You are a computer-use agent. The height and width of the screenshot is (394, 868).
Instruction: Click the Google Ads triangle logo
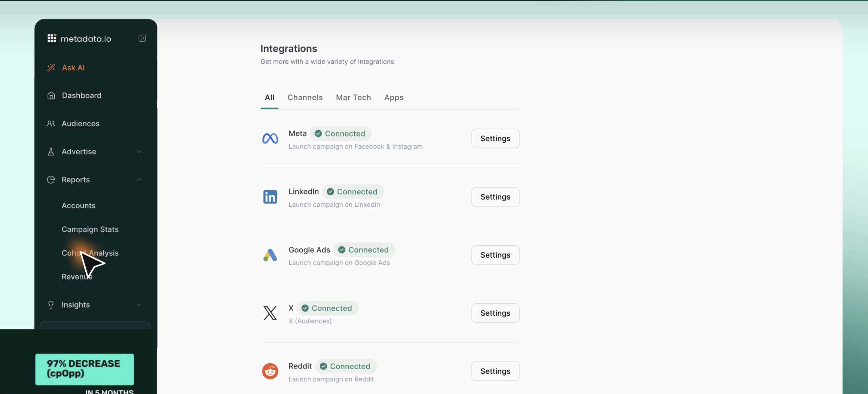pos(270,255)
